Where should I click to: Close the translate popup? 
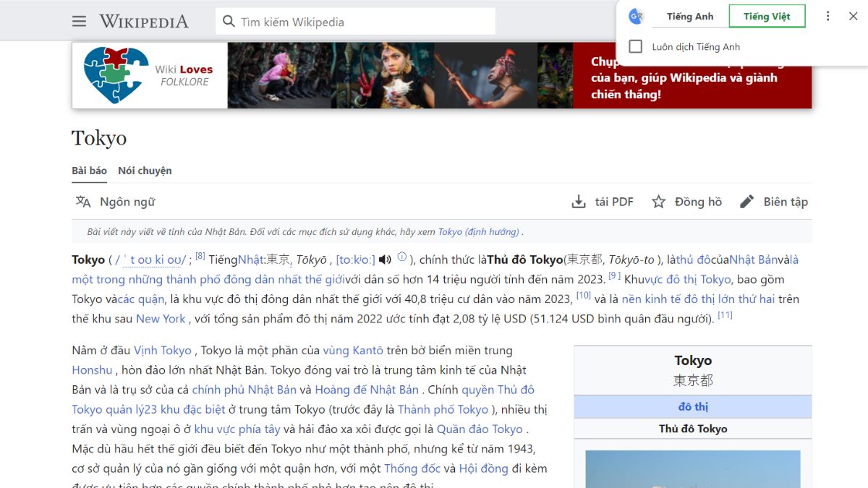pos(853,16)
